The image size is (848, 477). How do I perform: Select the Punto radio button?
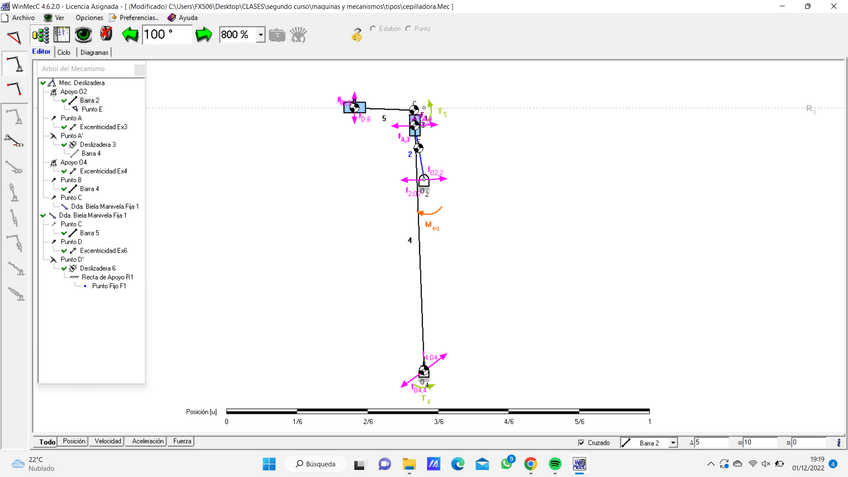tap(408, 29)
